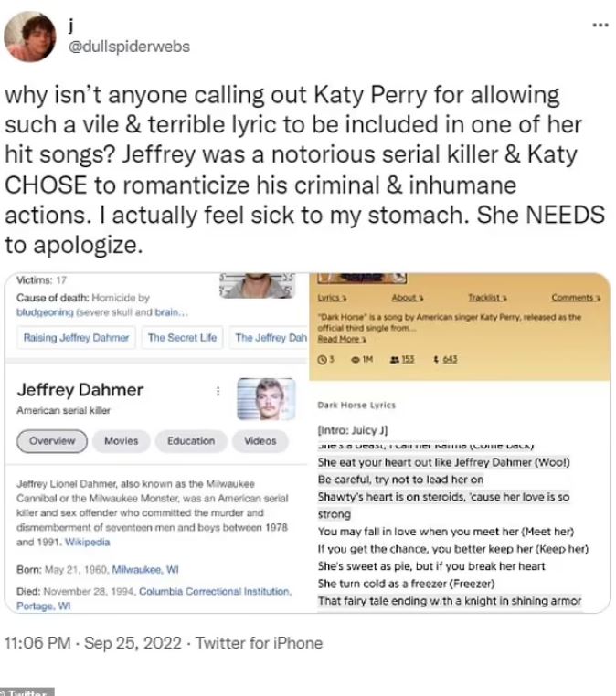Open the Education tab
The image size is (616, 696).
[x=190, y=441]
